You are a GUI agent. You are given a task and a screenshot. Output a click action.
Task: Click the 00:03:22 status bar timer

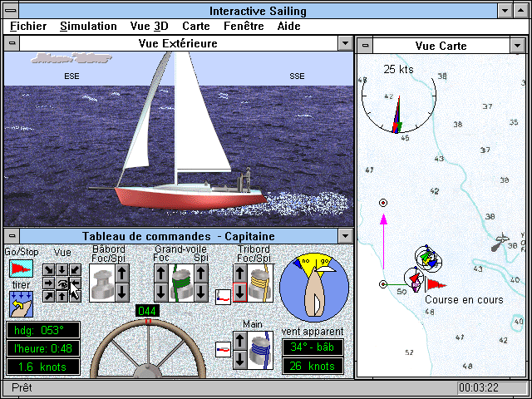(x=479, y=387)
